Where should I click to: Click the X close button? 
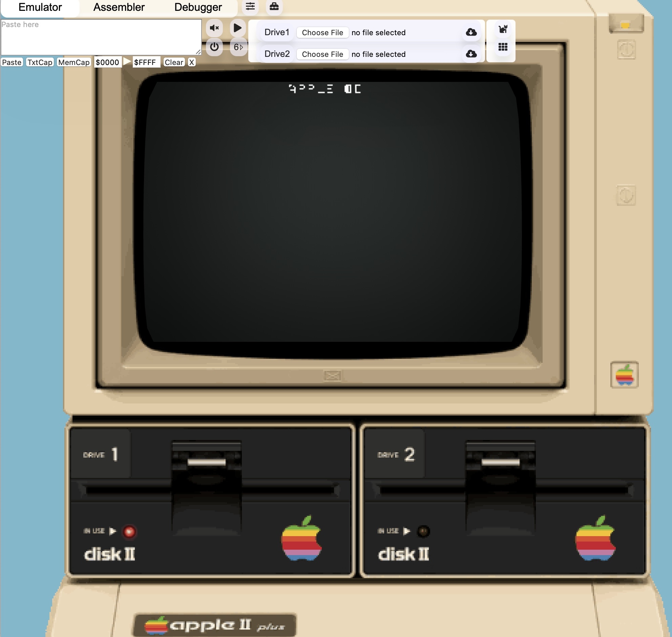pos(192,62)
